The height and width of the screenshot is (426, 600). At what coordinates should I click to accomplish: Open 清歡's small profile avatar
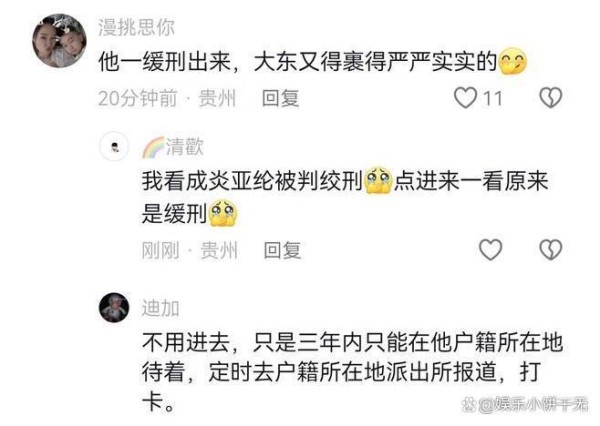(x=114, y=147)
